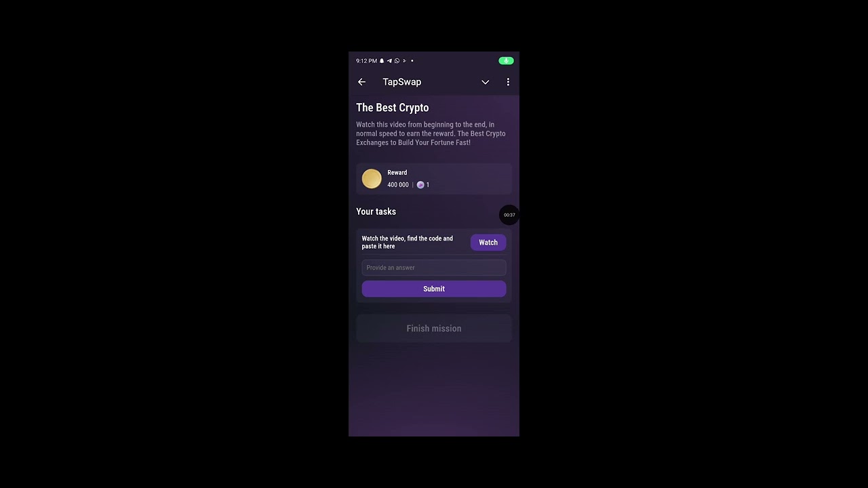Image resolution: width=868 pixels, height=488 pixels.
Task: Click the Finish mission button
Action: [x=434, y=328]
